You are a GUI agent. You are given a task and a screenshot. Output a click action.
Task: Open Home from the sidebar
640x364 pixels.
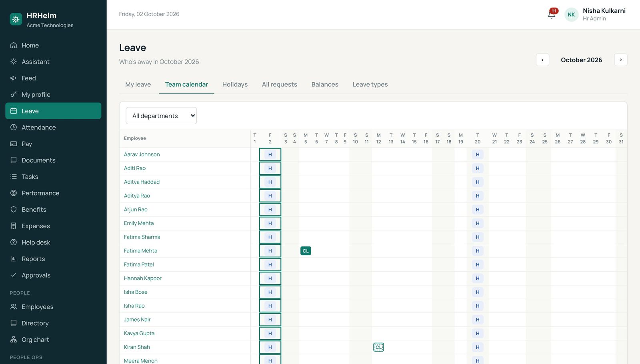pos(53,45)
